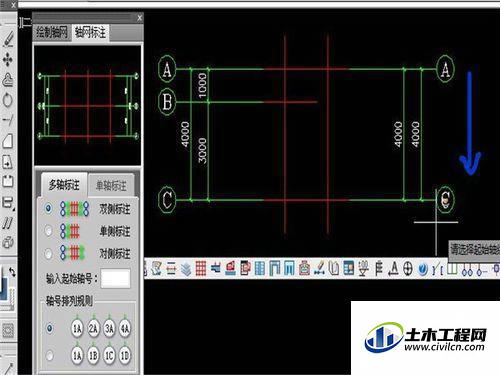Select the Move tool with four arrows
The width and height of the screenshot is (500, 375).
8,60
